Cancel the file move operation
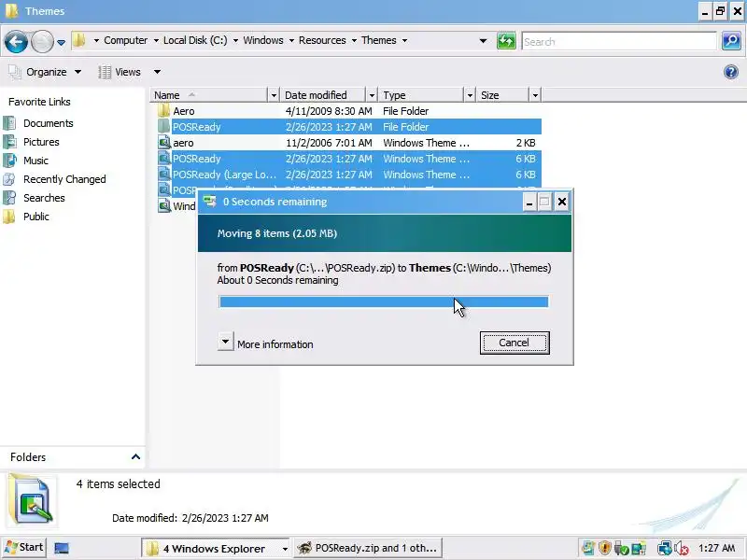This screenshot has height=560, width=747. tap(514, 343)
